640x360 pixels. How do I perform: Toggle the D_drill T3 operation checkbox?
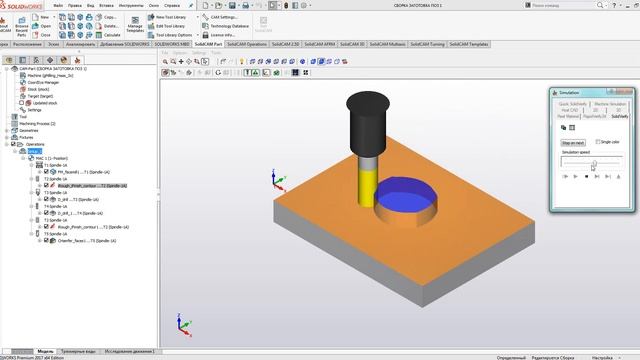46,200
